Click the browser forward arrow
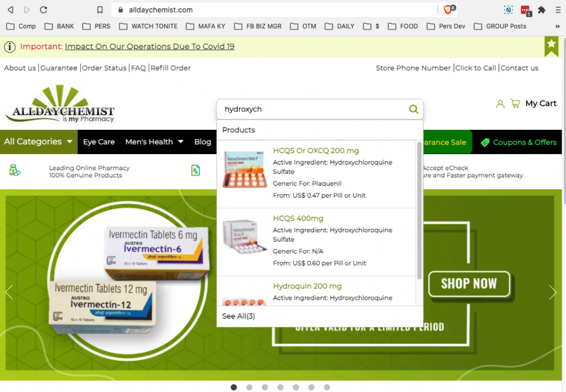Viewport: 566px width, 392px height. pos(27,10)
